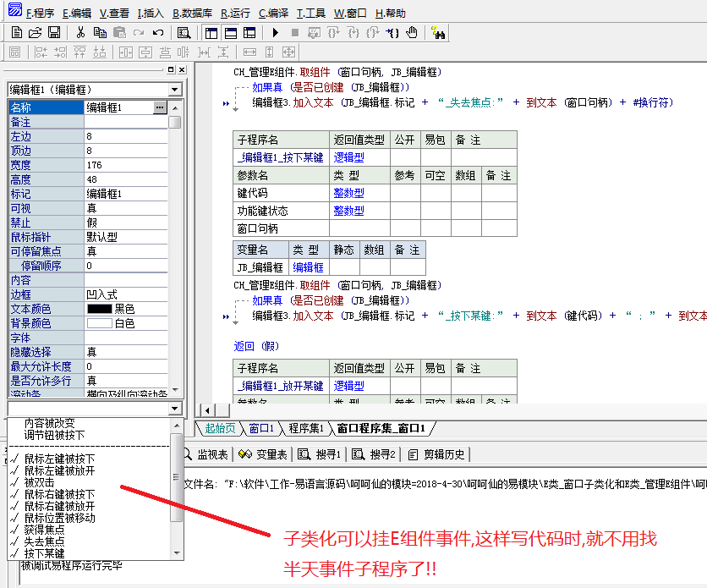707x588 pixels.
Task: Select the 内容被改变 event entry
Action: pos(50,423)
